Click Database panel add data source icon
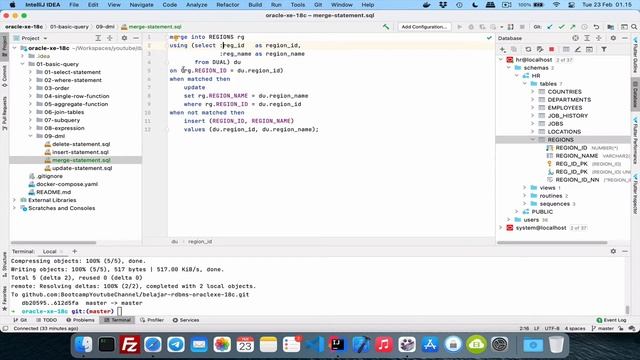The image size is (640, 360). coord(502,49)
